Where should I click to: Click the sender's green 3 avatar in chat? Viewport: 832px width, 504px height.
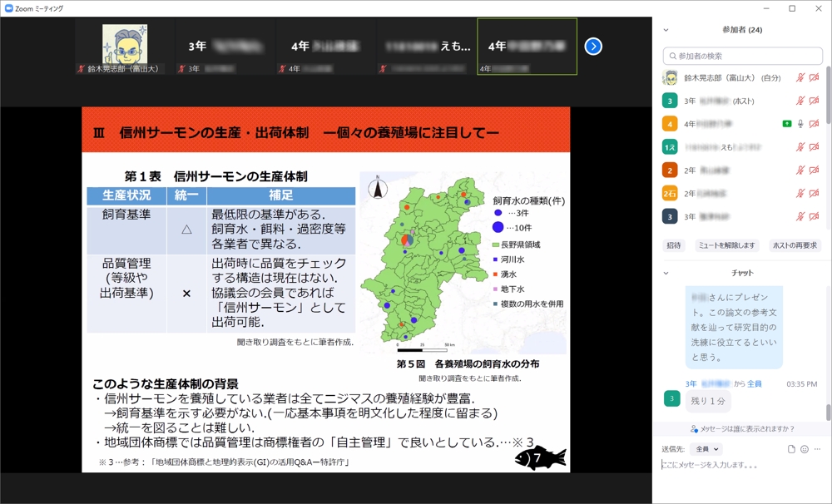click(x=671, y=398)
